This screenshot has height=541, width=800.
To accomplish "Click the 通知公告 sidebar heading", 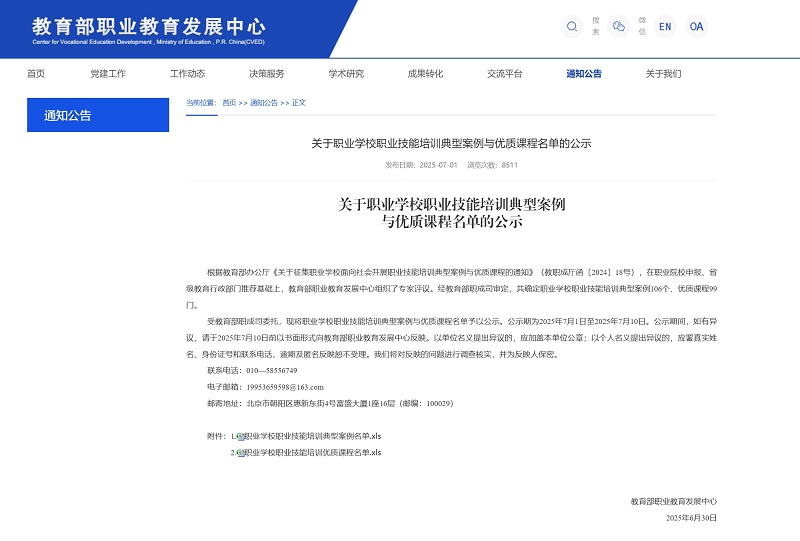I will [98, 115].
